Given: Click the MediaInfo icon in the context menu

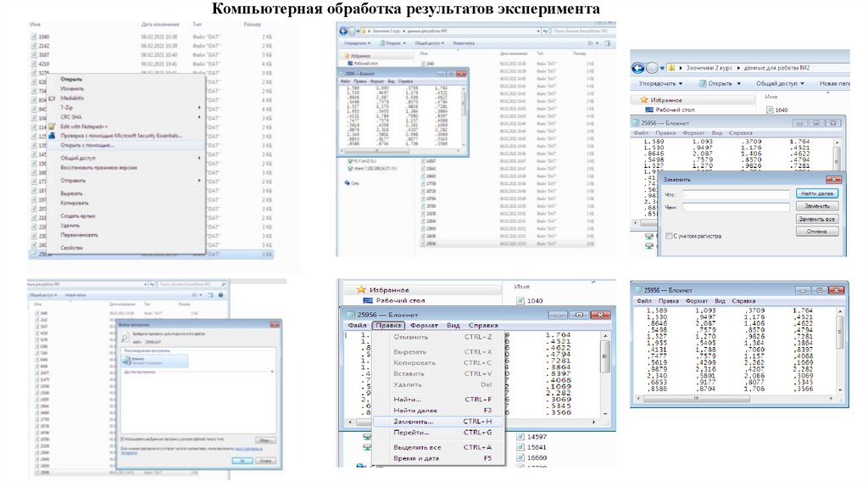Looking at the screenshot, I should tap(52, 98).
